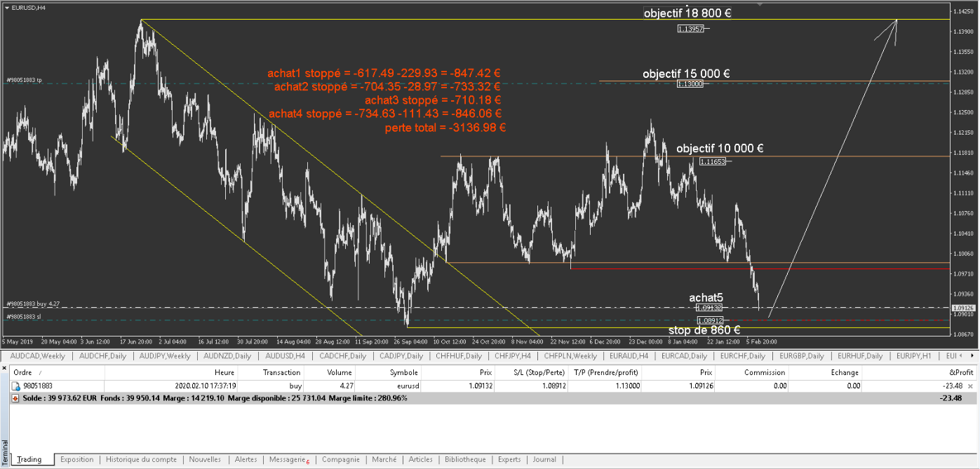
Task: Click the order time 2020.02.10 17:37:19
Action: [205, 386]
